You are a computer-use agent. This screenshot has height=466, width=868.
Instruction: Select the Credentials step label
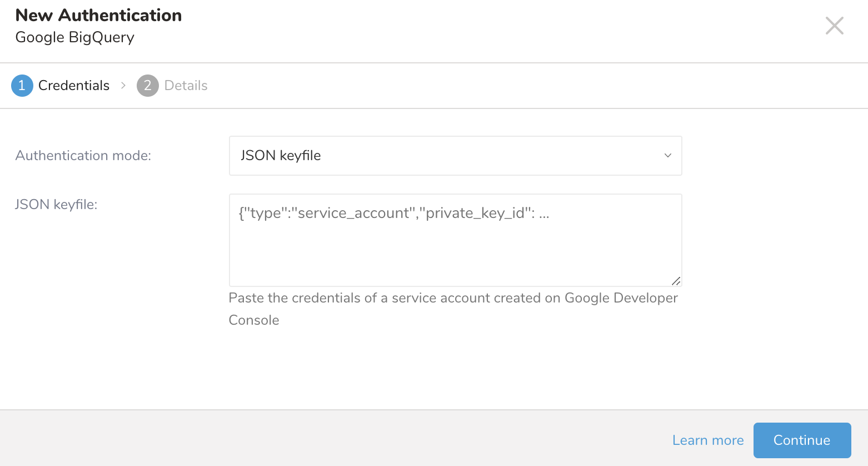(74, 86)
